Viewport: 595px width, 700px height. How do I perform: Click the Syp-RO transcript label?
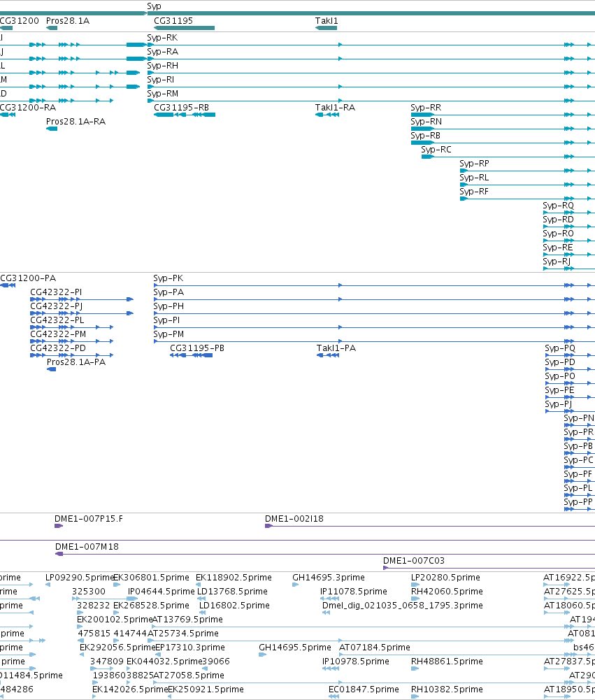click(558, 233)
